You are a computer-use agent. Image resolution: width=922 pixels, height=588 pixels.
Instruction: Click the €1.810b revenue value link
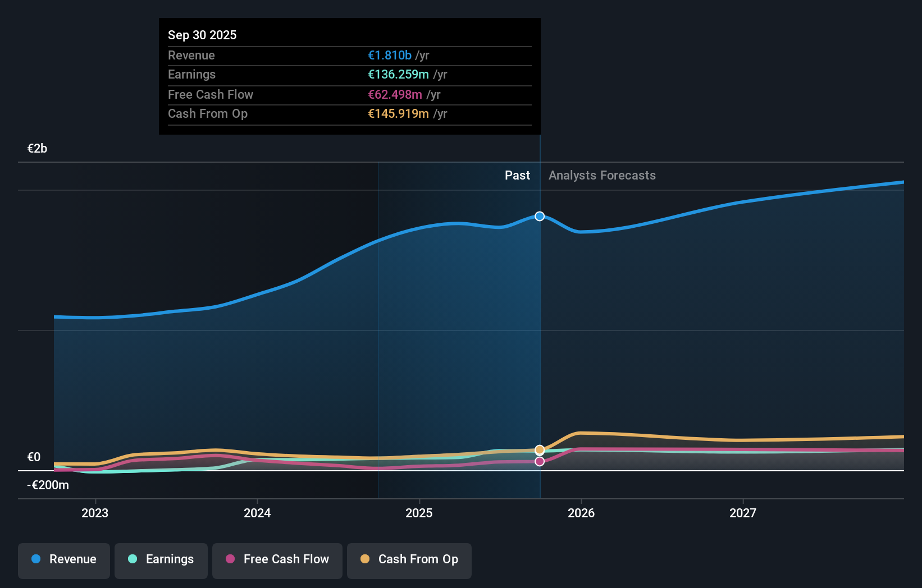click(390, 56)
